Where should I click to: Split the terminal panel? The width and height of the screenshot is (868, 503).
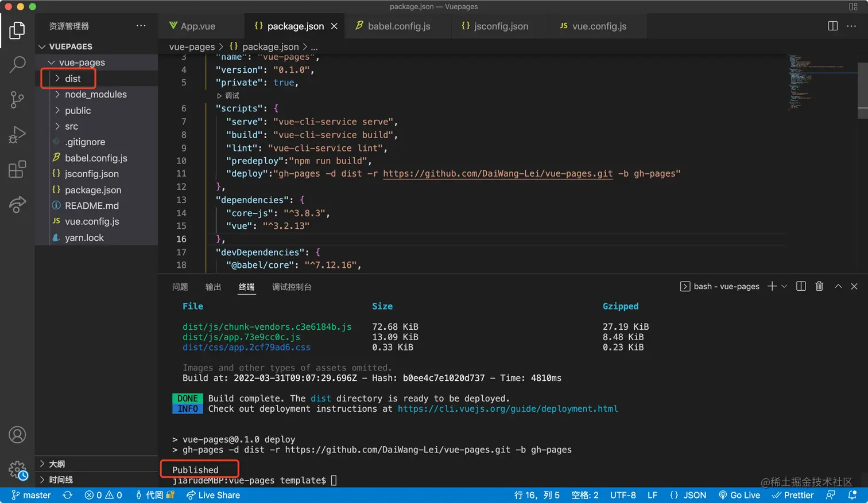tap(801, 286)
